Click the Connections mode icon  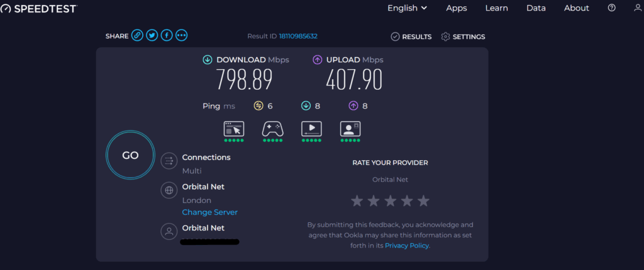pyautogui.click(x=169, y=161)
